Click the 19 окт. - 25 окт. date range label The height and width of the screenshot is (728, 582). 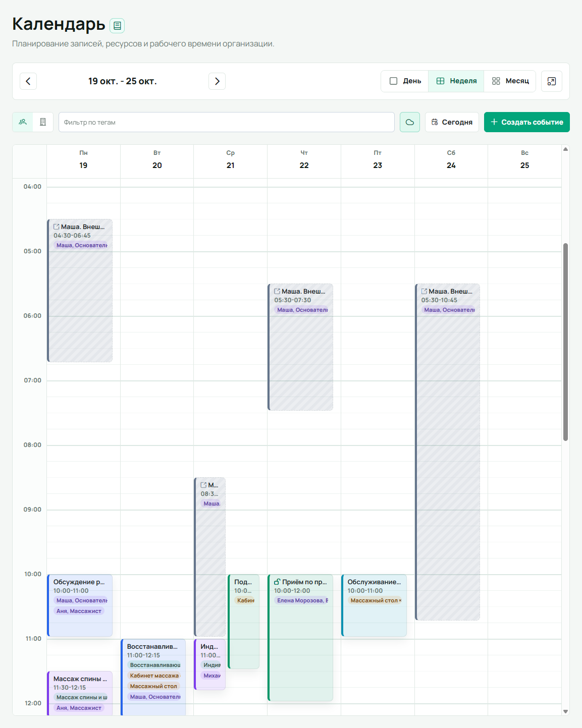tap(123, 81)
